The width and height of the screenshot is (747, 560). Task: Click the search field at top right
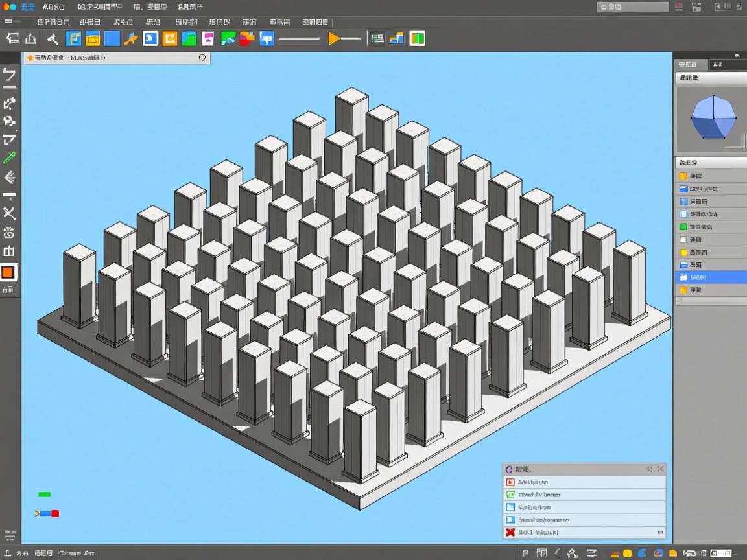coord(632,7)
